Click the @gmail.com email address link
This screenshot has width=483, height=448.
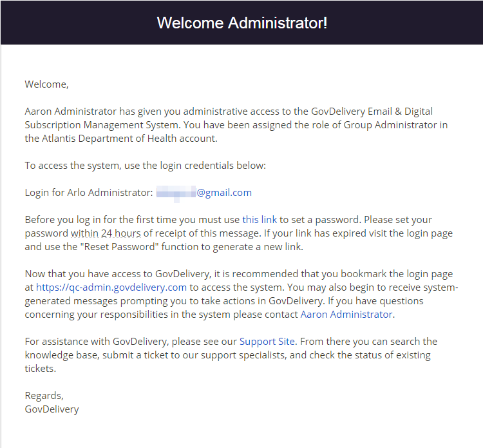(x=224, y=193)
